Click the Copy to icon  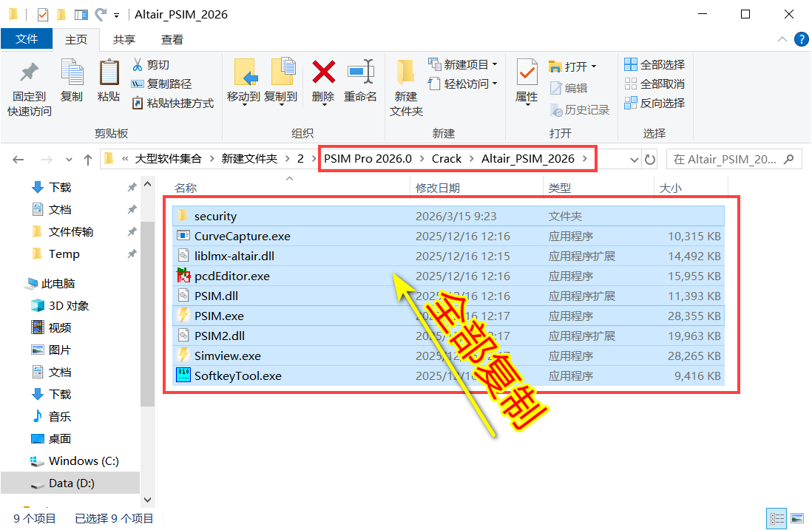tap(282, 72)
